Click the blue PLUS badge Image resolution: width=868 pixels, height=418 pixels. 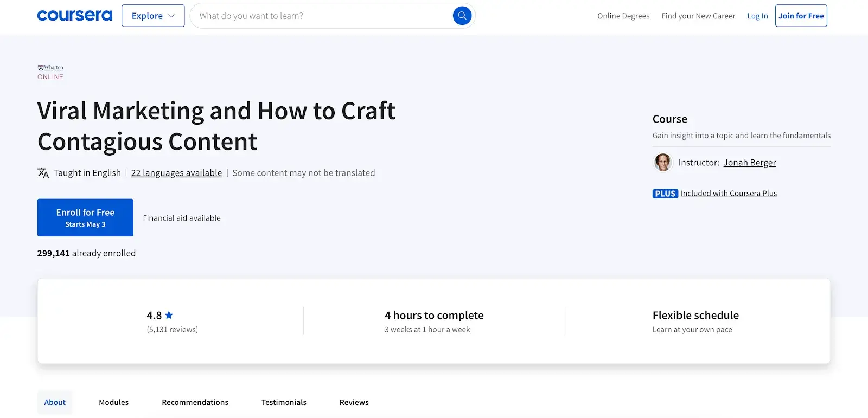tap(665, 194)
